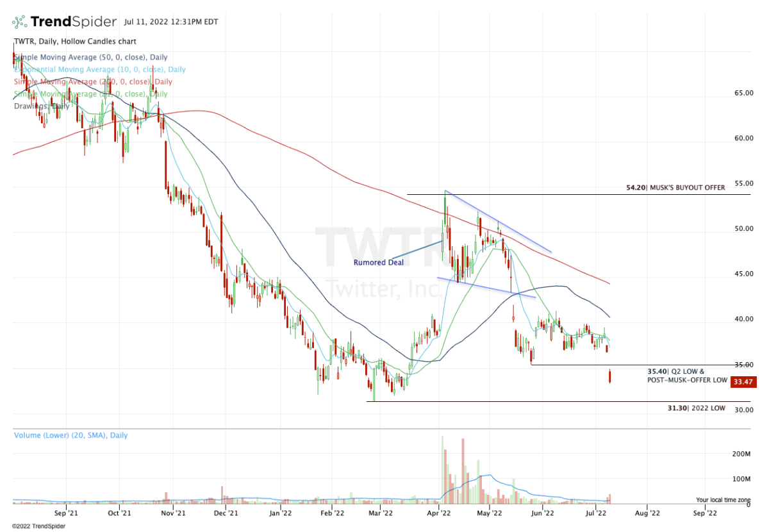Click the Jul 11, 2022 12:31PM EDT timestamp
Screen dimensions: 769x532
(170, 22)
